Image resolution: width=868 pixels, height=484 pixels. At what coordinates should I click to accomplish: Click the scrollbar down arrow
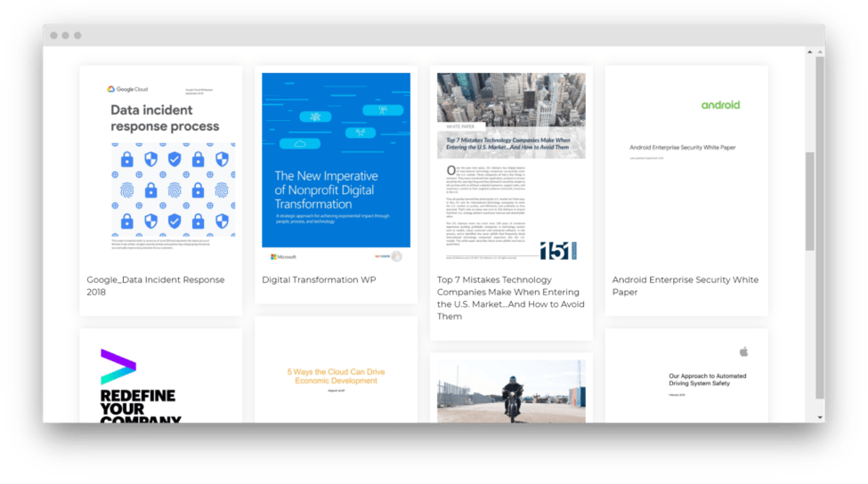(x=821, y=417)
